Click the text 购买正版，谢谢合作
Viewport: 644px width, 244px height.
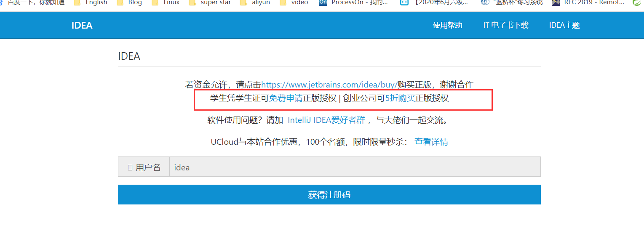click(436, 85)
